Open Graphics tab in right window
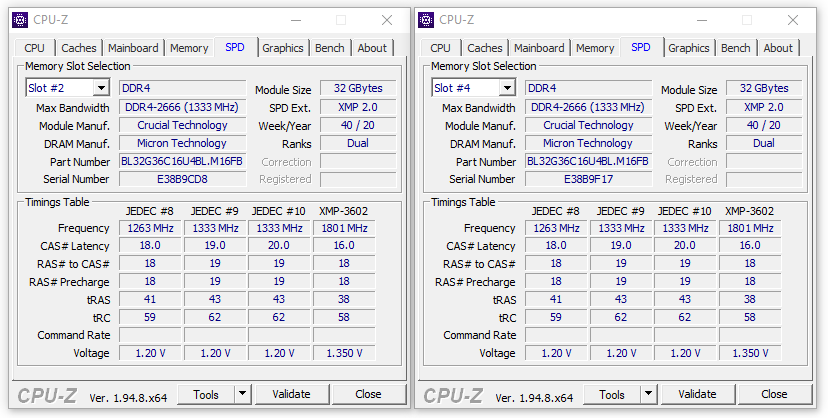Viewport: 828px width, 418px height. coord(689,48)
